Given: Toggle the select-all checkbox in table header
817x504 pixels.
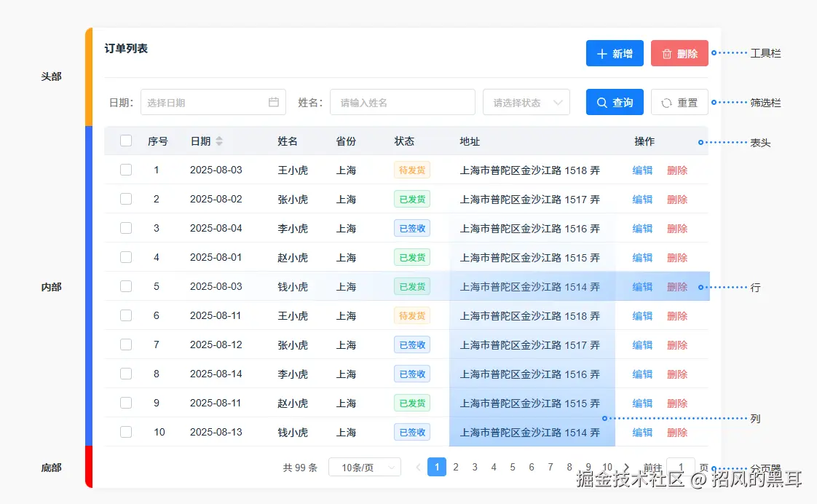Looking at the screenshot, I should (125, 141).
